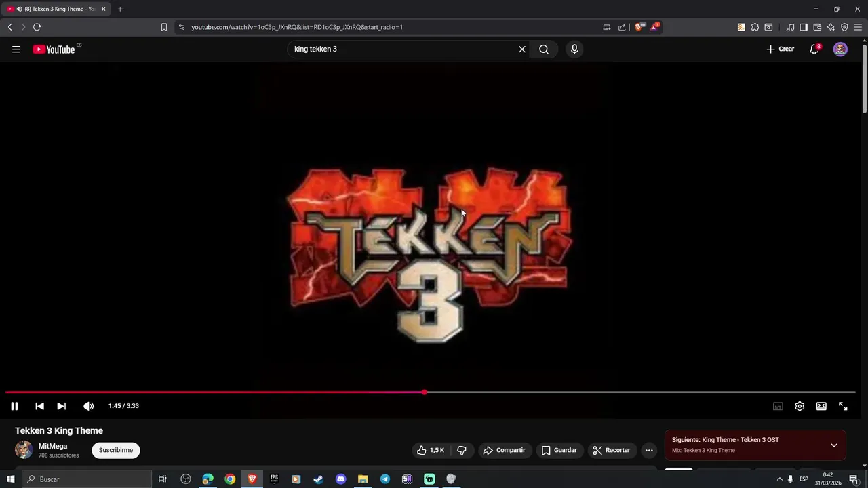The image size is (868, 488).
Task: Save the video with Guardar
Action: pyautogui.click(x=559, y=450)
